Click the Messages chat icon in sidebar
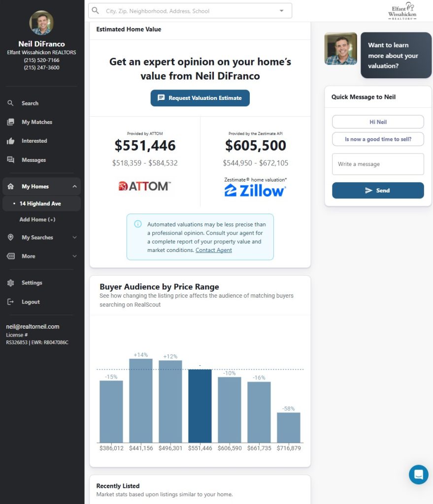 coord(11,160)
